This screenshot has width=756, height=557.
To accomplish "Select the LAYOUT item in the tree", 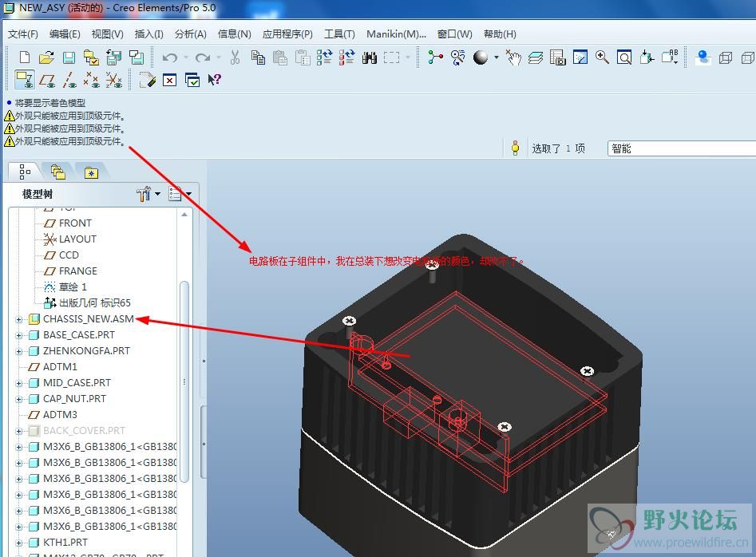I will [77, 239].
